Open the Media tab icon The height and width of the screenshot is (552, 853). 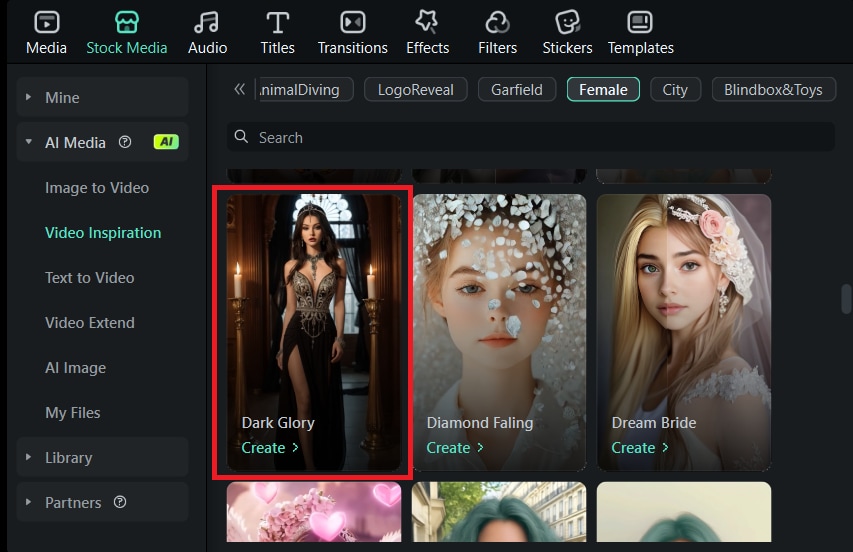pos(46,23)
